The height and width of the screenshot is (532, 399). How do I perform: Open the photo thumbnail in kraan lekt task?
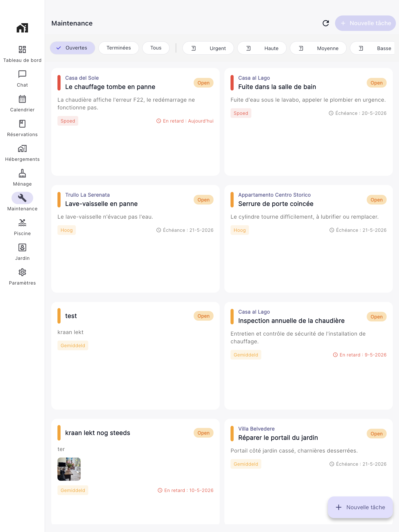[x=69, y=469]
